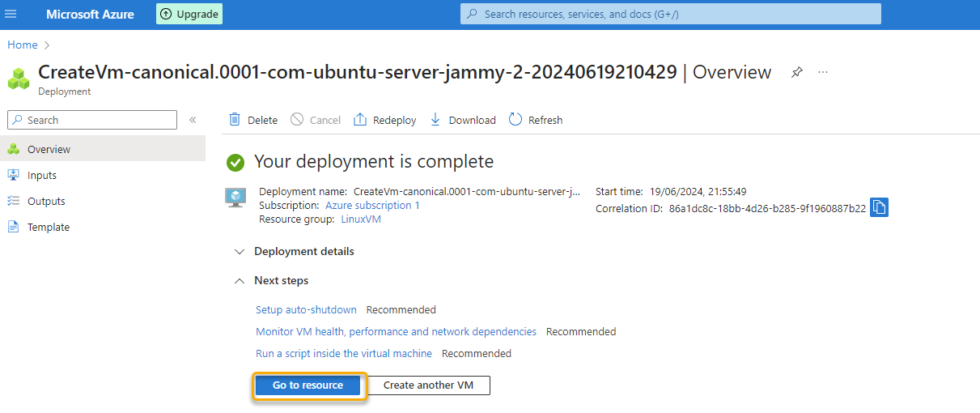
Task: Open the Outputs menu item
Action: pyautogui.click(x=46, y=201)
